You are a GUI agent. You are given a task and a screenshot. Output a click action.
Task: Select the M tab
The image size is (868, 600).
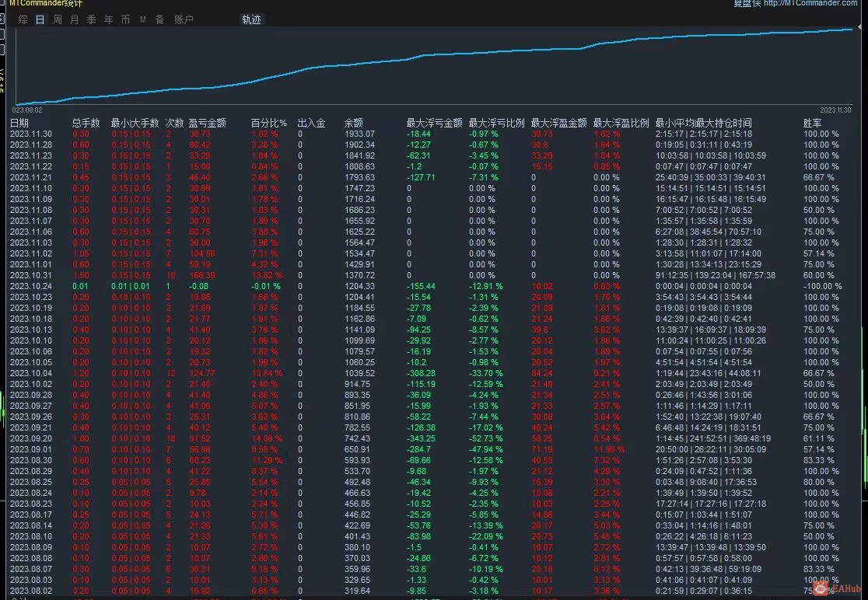pyautogui.click(x=143, y=20)
